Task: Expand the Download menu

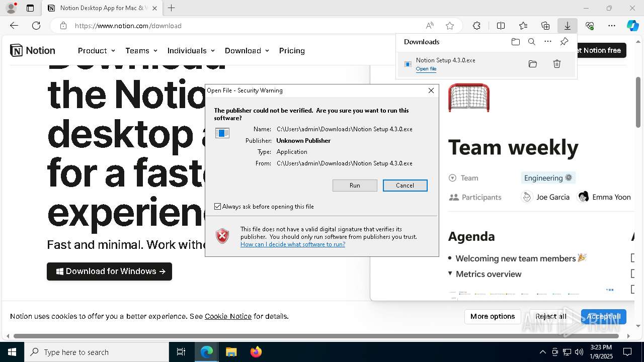Action: tap(247, 51)
